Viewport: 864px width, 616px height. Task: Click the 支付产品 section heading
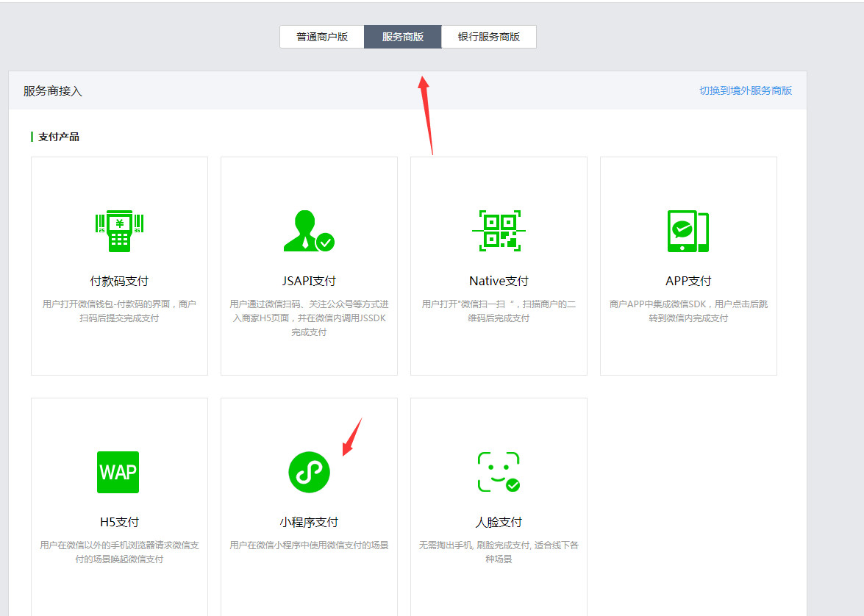pyautogui.click(x=58, y=137)
